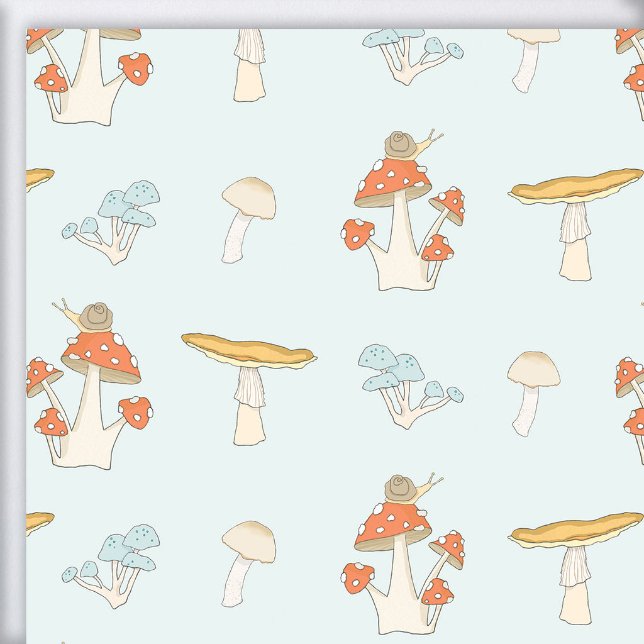This screenshot has width=644, height=644.
Task: Click the red mushroom with white spots bottom-center
Action: coord(393,522)
